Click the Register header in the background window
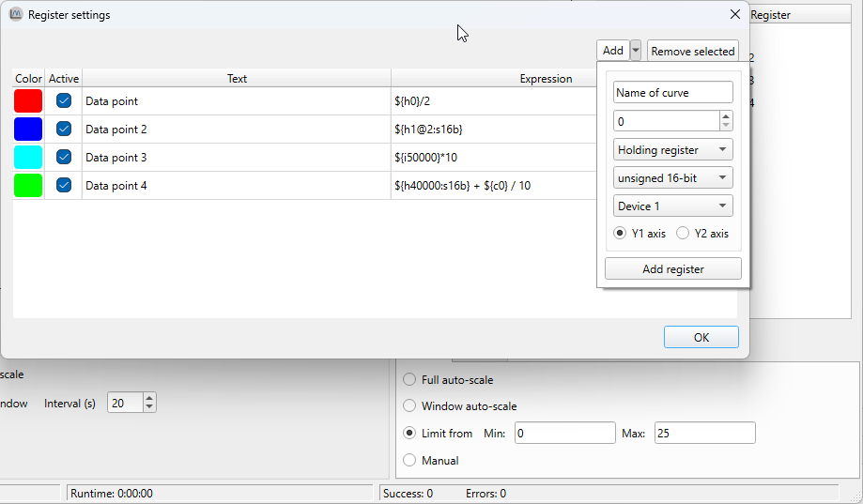Screen dimensions: 863x504 pyautogui.click(x=771, y=15)
